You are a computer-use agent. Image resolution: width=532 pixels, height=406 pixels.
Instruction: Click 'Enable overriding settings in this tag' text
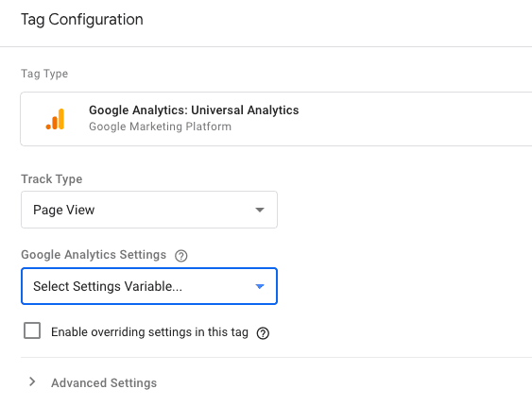149,331
